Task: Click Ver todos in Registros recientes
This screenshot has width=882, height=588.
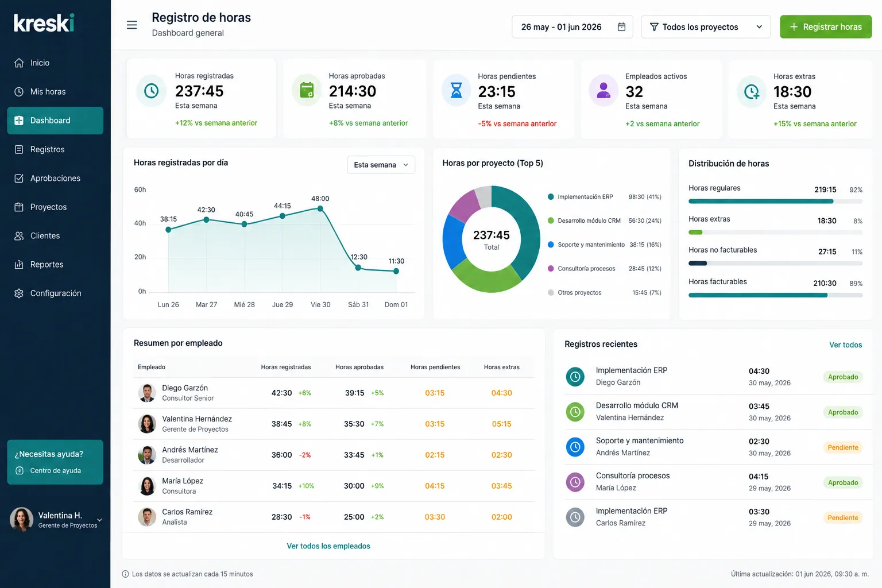Action: 845,345
